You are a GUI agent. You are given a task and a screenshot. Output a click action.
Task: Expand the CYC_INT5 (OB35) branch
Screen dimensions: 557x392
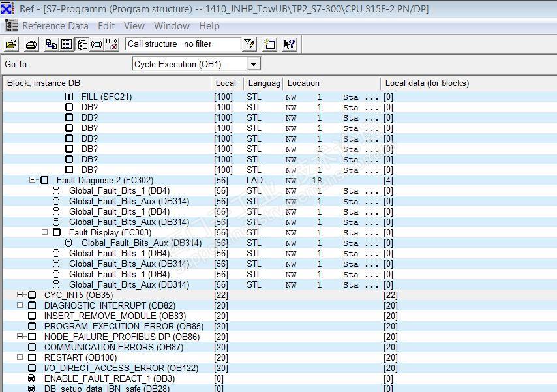coord(20,295)
